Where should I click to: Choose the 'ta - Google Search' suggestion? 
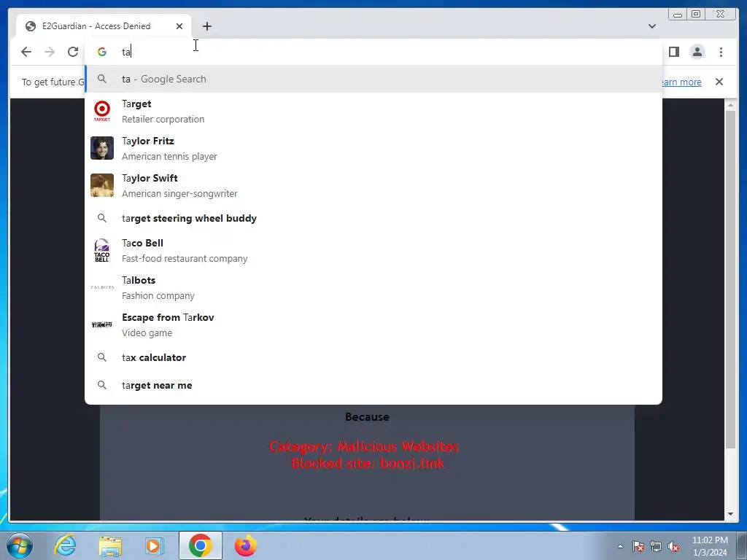(373, 79)
